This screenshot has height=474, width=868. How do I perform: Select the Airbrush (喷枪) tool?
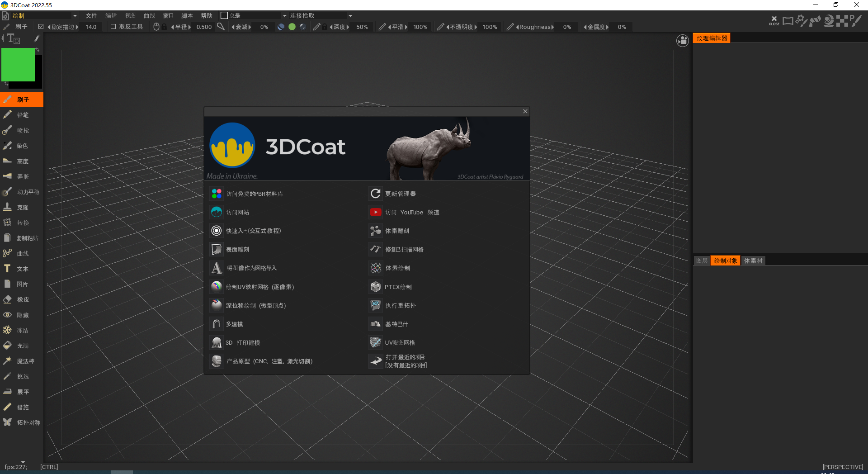21,130
